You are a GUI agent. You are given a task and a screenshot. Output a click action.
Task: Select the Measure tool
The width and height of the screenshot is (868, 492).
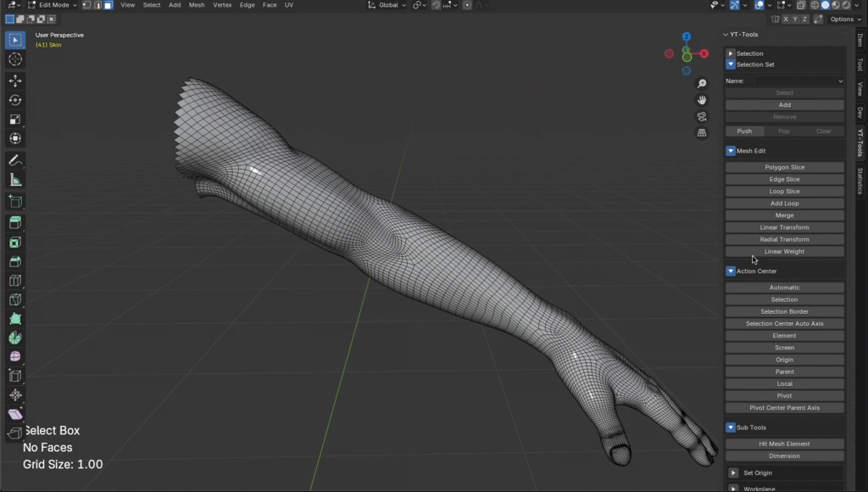point(14,179)
